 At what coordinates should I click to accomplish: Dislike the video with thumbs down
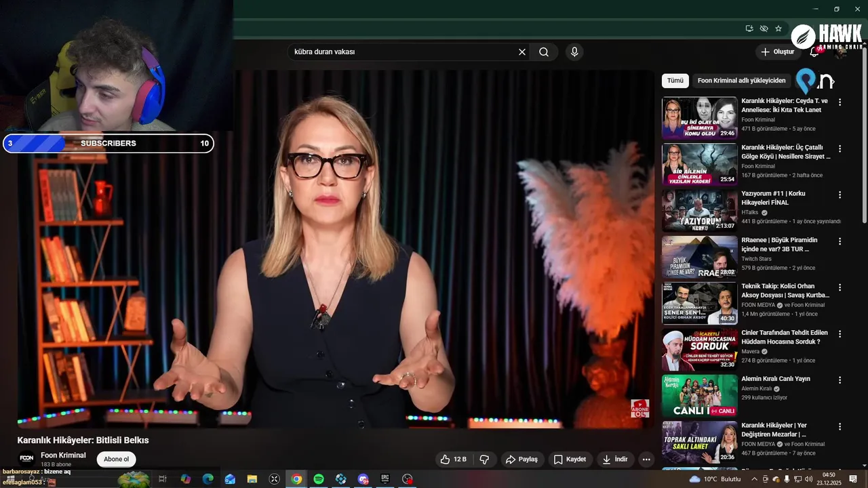(484, 460)
